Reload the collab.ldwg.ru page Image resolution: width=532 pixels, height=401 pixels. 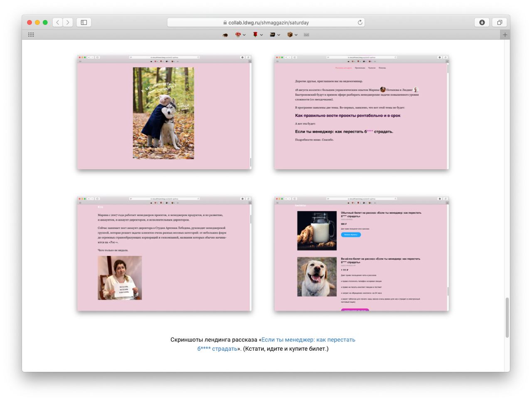360,22
